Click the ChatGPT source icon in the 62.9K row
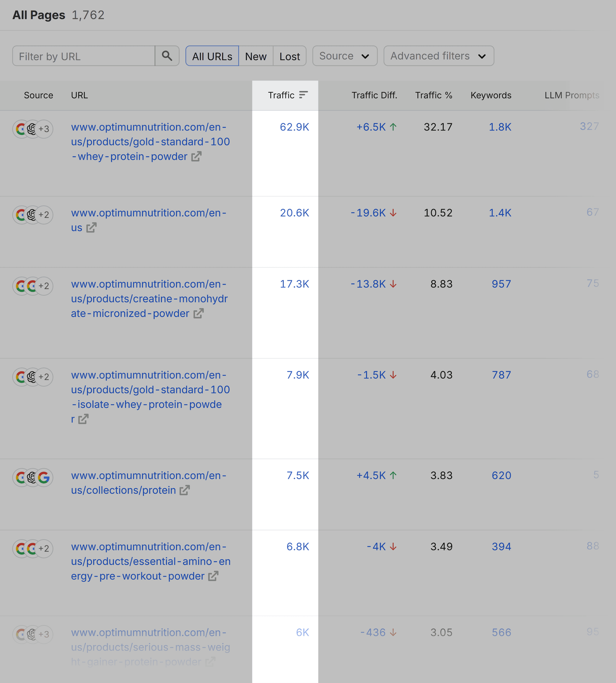Image resolution: width=616 pixels, height=683 pixels. click(32, 129)
